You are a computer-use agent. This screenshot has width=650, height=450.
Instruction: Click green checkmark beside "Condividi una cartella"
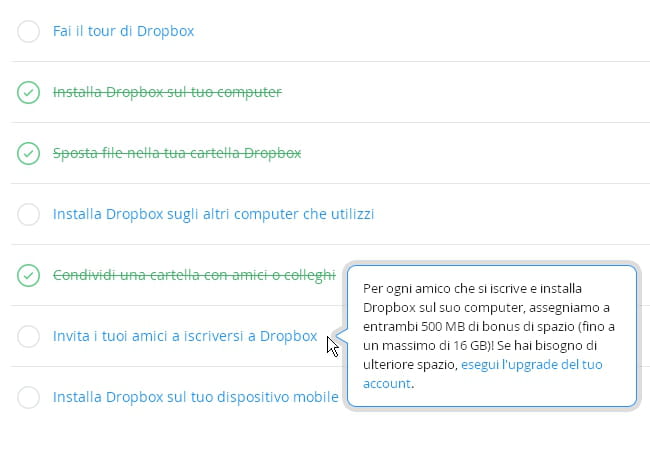click(29, 275)
